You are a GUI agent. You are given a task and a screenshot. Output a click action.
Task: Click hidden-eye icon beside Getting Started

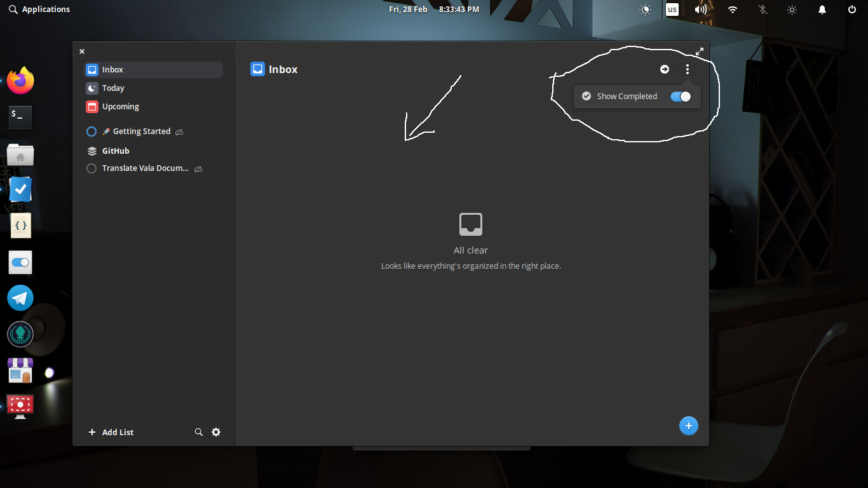pyautogui.click(x=179, y=132)
